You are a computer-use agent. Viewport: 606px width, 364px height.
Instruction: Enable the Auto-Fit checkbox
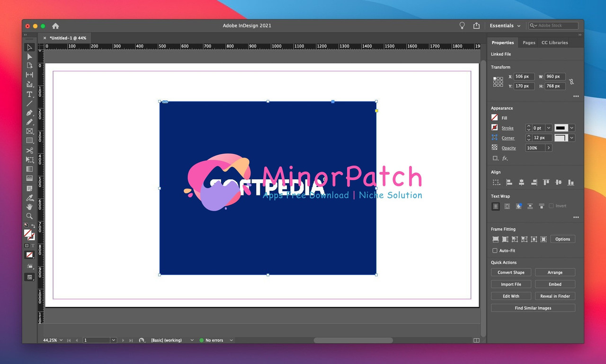click(x=495, y=250)
